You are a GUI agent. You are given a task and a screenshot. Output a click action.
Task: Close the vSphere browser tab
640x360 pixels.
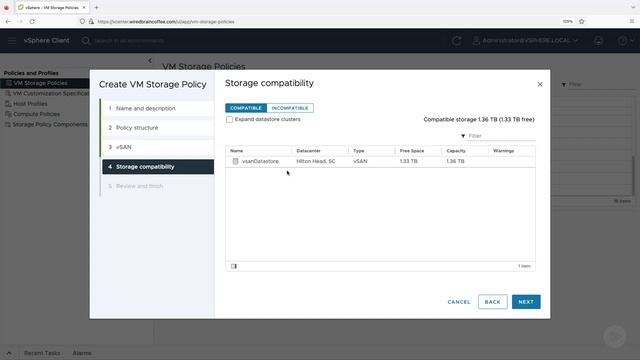point(84,7)
